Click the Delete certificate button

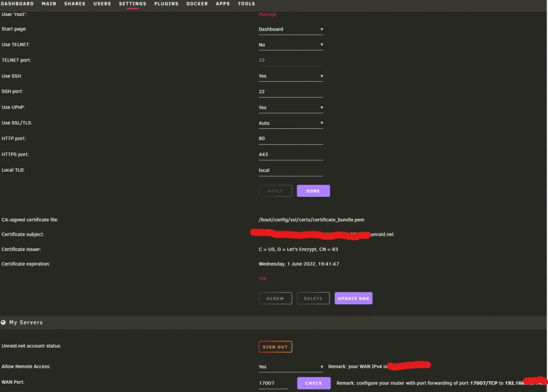[313, 299]
